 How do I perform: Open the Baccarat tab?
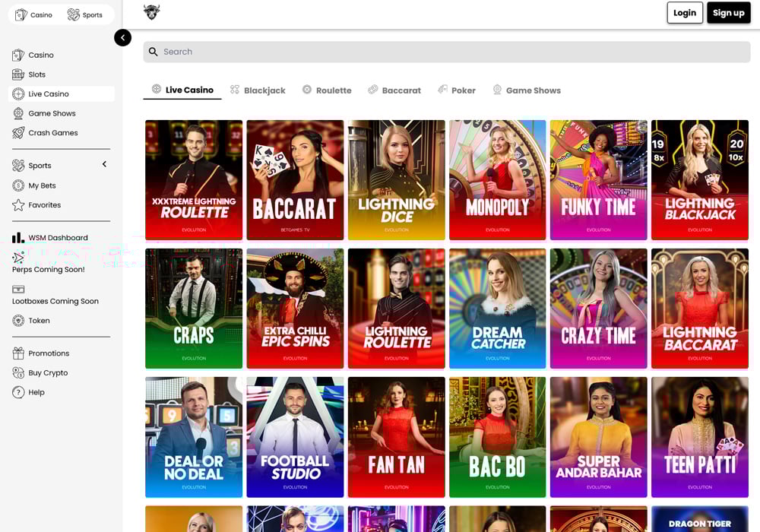tap(394, 90)
